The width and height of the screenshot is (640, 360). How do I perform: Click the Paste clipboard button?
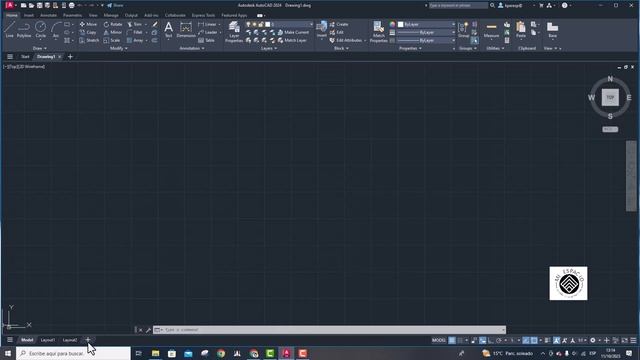coord(521,30)
